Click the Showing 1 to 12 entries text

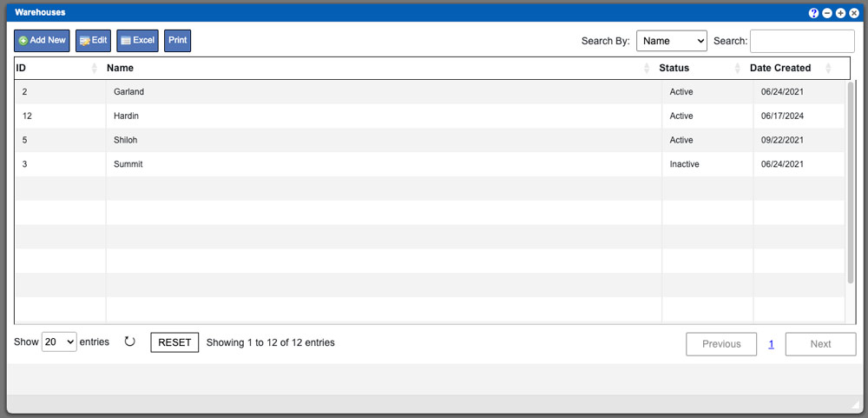[x=271, y=342]
